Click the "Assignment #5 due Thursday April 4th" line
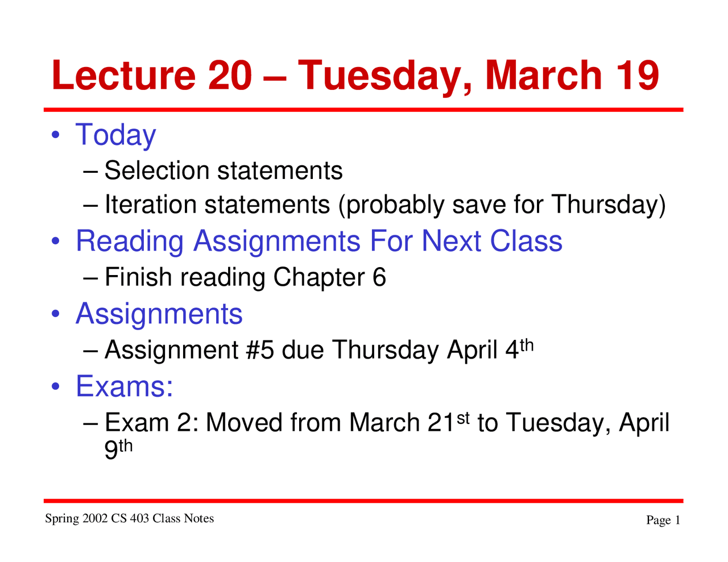 click(318, 349)
